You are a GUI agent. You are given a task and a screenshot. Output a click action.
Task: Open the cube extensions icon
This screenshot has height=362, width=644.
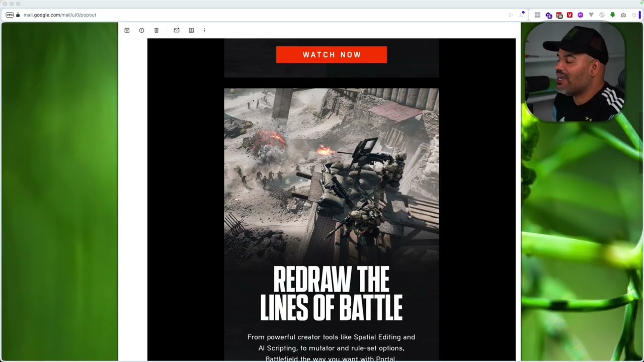[634, 15]
